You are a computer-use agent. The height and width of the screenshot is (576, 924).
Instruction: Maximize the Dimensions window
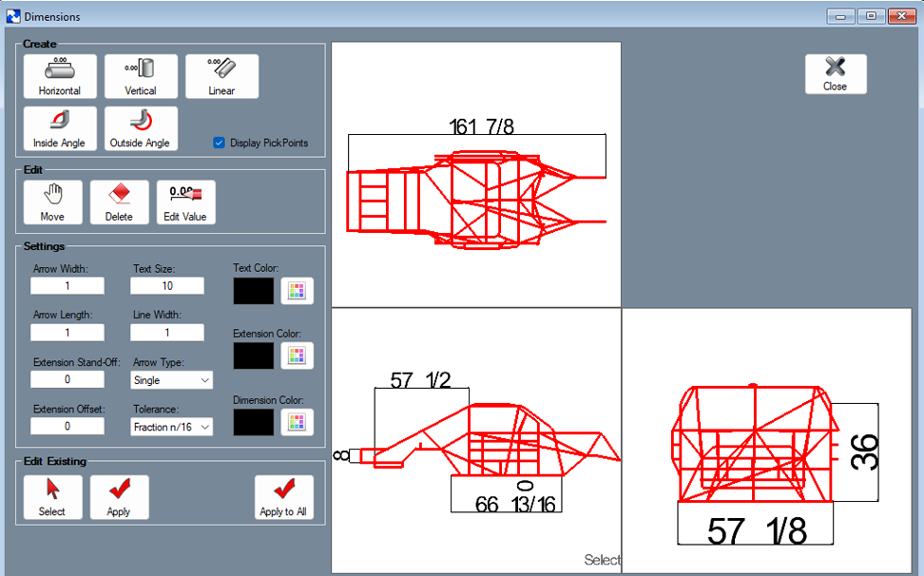871,16
